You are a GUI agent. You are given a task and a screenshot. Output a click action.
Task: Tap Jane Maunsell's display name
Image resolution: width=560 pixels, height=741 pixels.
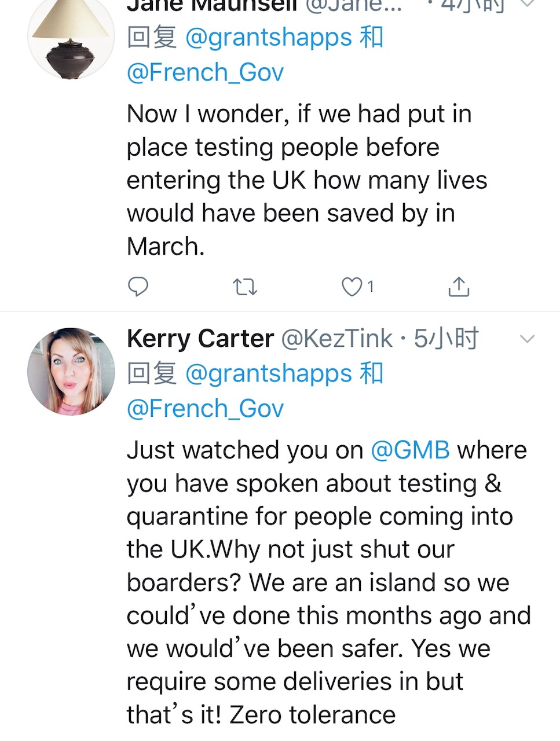pos(211,6)
